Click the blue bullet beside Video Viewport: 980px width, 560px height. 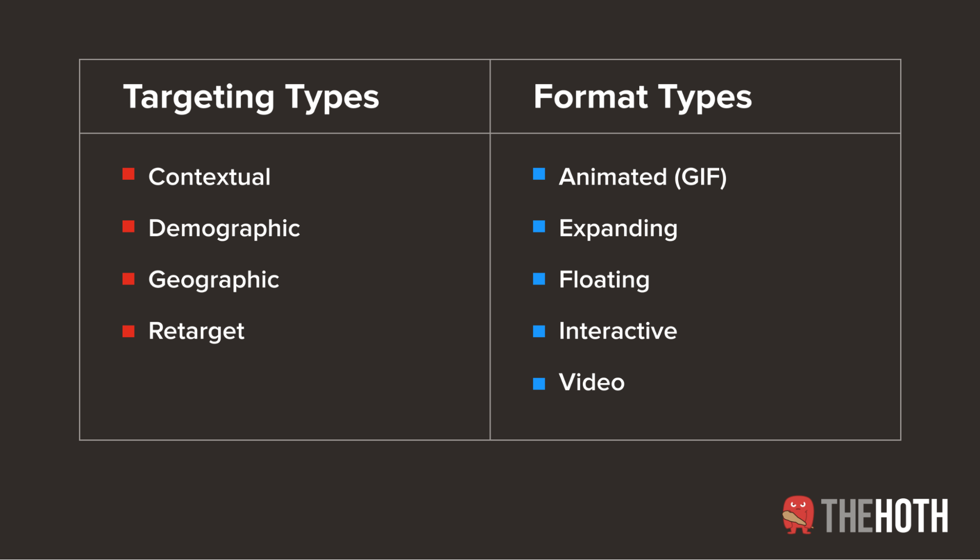(539, 384)
